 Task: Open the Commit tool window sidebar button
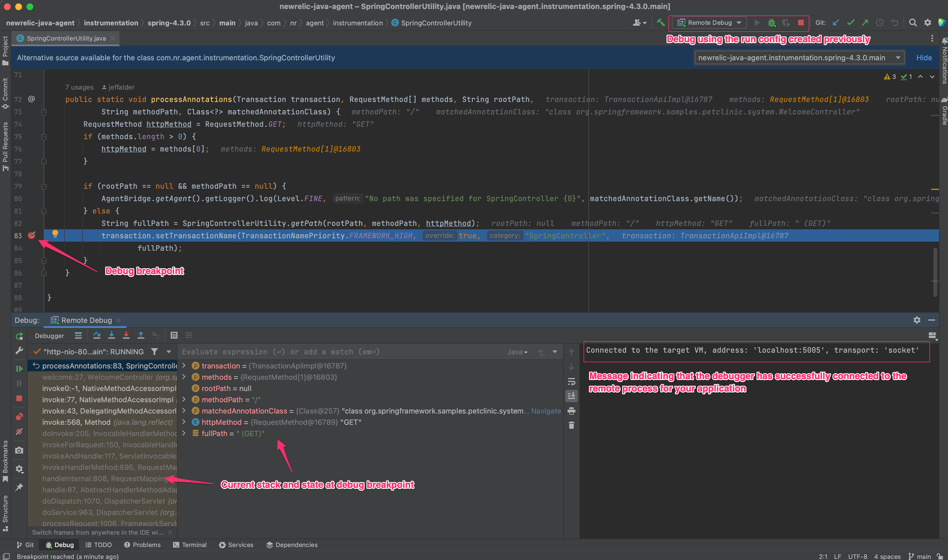[x=5, y=94]
